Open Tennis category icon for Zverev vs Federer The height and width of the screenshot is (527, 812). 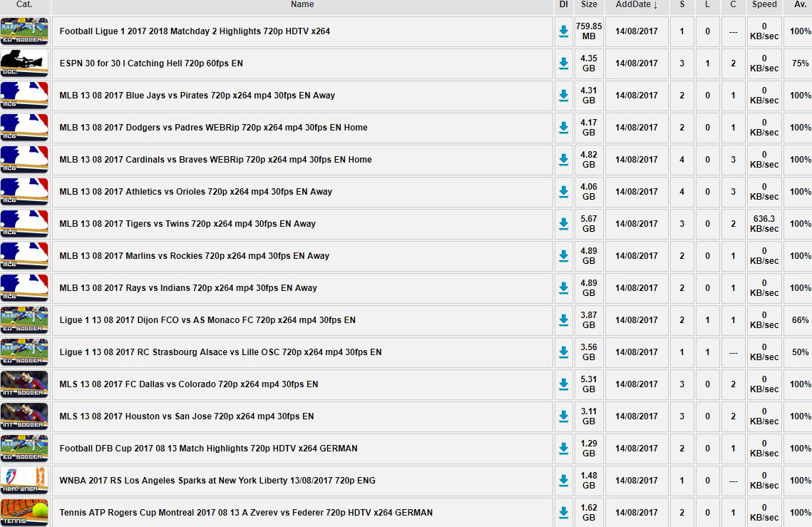click(x=24, y=513)
